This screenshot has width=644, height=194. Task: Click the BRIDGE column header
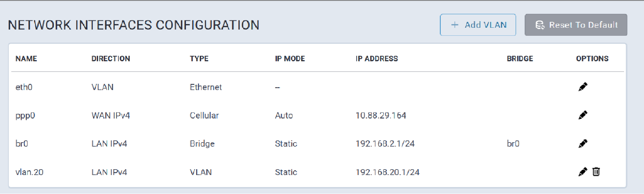coord(520,59)
